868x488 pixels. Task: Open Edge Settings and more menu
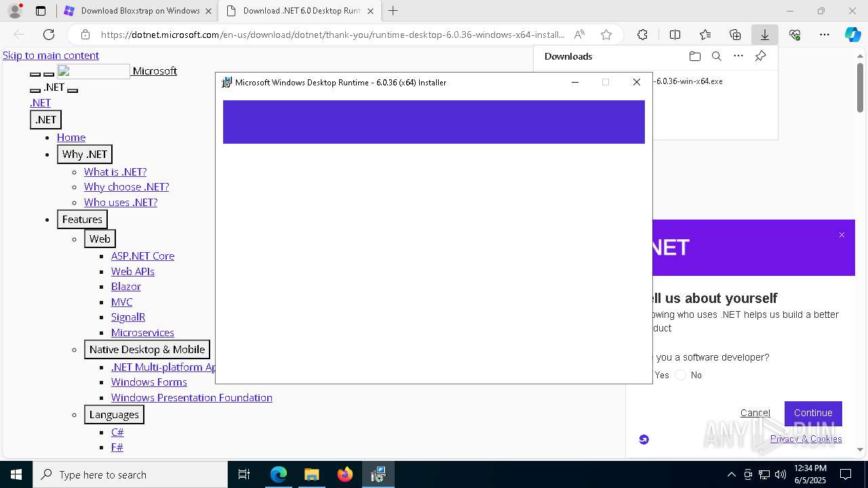point(825,35)
